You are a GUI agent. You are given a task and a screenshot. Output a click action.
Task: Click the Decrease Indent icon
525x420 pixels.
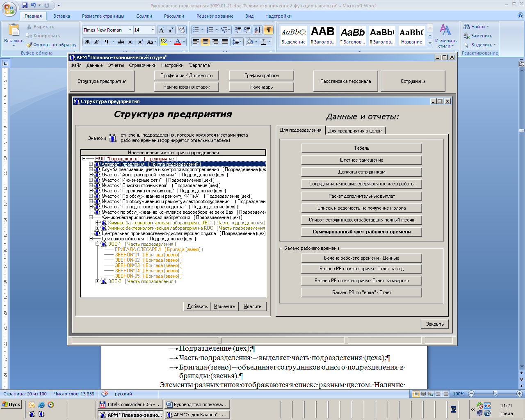pyautogui.click(x=238, y=30)
